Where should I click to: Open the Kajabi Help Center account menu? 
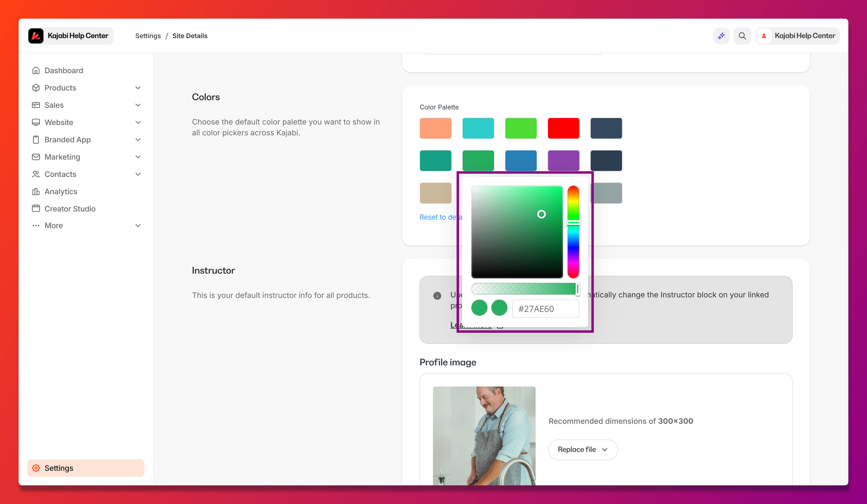pyautogui.click(x=797, y=36)
